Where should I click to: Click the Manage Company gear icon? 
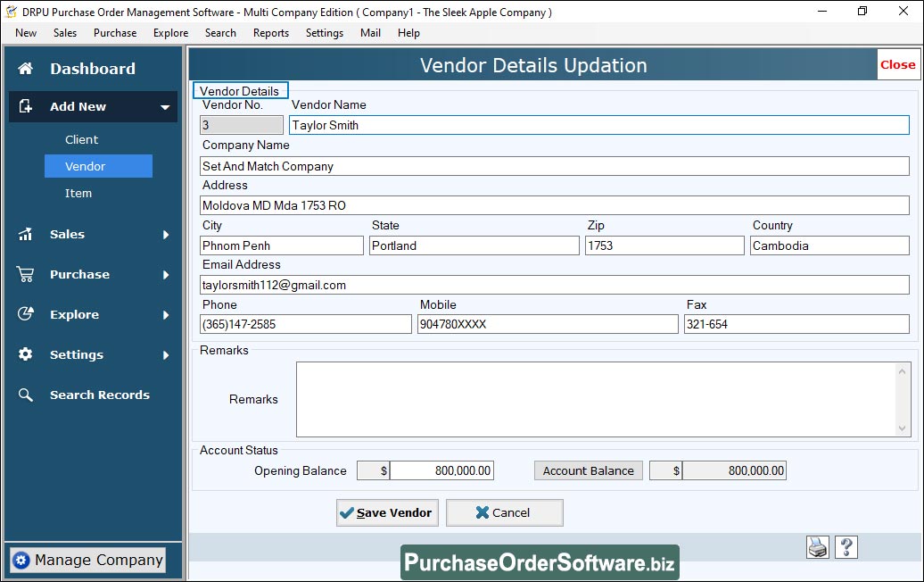pyautogui.click(x=21, y=561)
